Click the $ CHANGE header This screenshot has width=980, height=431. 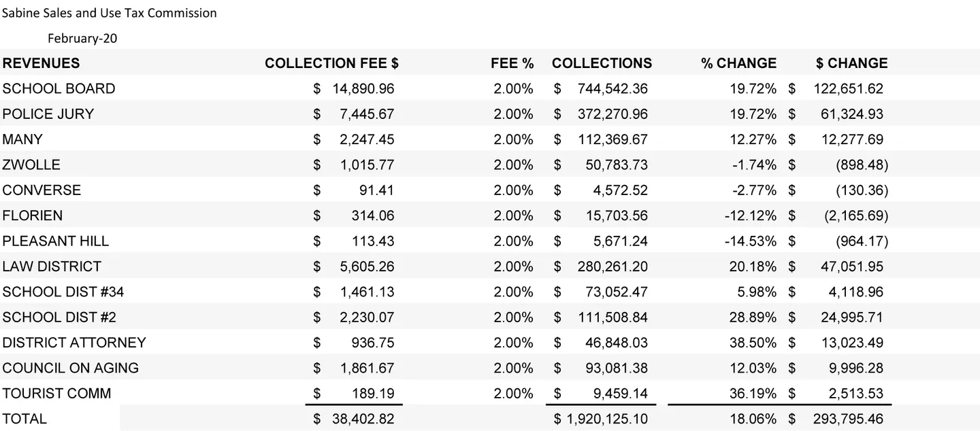[851, 63]
